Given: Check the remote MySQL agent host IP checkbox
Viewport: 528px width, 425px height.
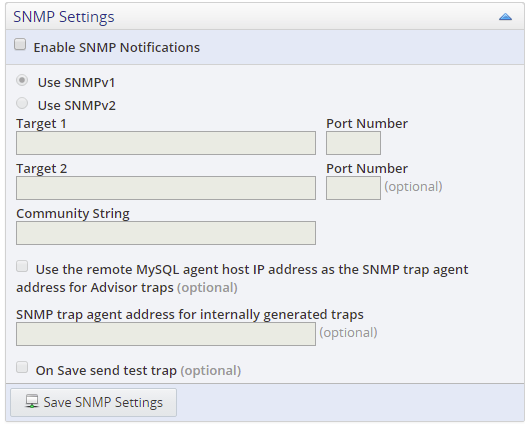Looking at the screenshot, I should coord(22,266).
